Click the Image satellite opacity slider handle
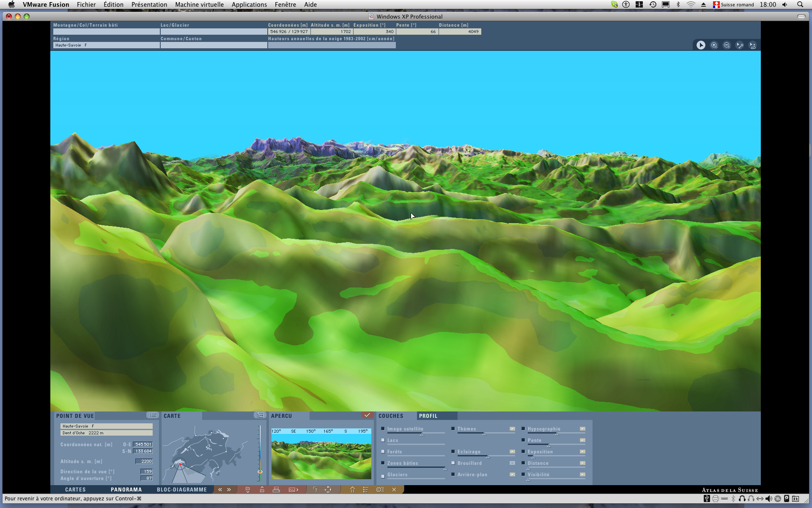The image size is (812, 508). click(422, 434)
